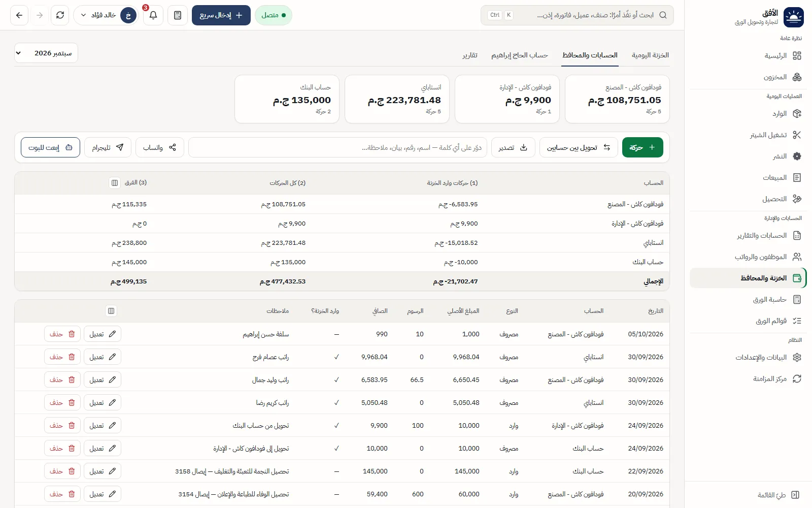
Task: Share via واتساب button
Action: click(x=160, y=147)
